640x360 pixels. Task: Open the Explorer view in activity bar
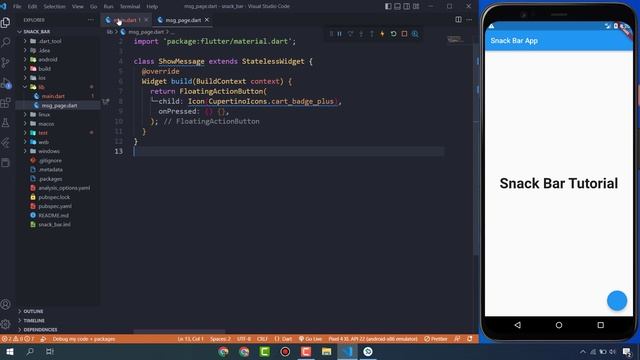(x=6, y=22)
